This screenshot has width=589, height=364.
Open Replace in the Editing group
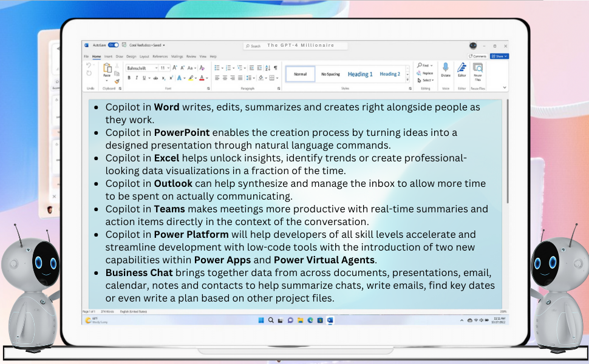(427, 73)
